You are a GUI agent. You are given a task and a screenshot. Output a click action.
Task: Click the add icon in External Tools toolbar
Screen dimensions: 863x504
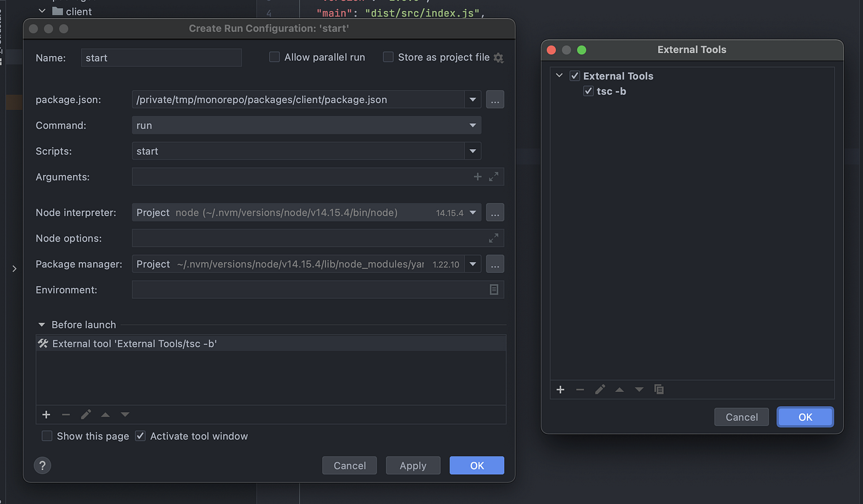coord(560,389)
